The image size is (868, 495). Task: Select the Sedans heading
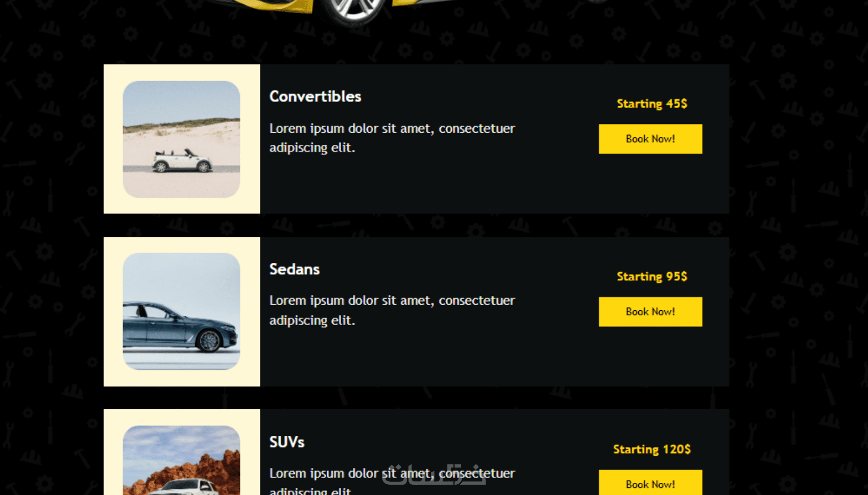(295, 269)
